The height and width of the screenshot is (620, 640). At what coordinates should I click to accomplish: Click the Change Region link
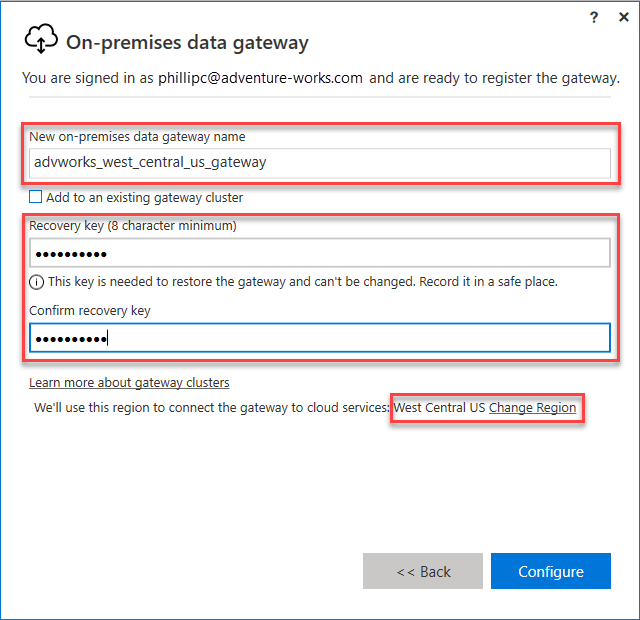click(532, 408)
